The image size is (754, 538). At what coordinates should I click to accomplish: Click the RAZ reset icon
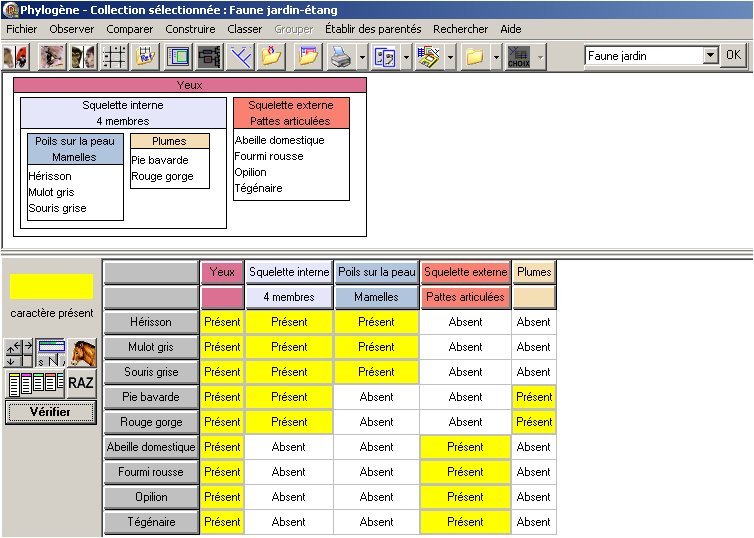tap(81, 382)
